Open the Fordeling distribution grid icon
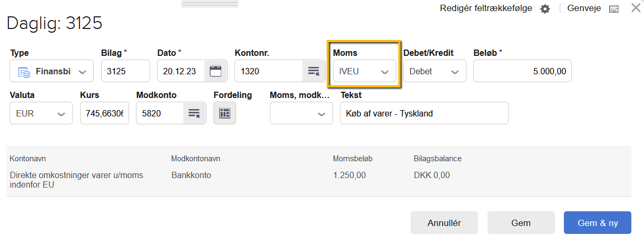644x245 pixels. coord(225,113)
